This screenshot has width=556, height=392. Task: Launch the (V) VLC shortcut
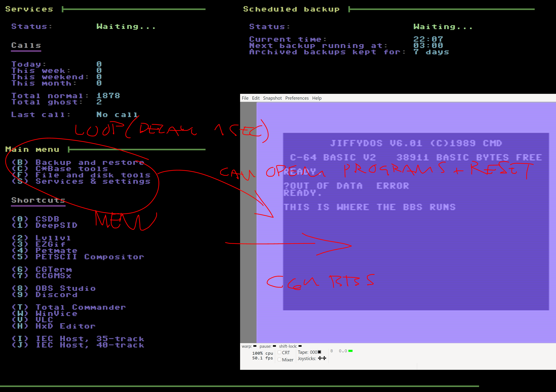(x=32, y=320)
